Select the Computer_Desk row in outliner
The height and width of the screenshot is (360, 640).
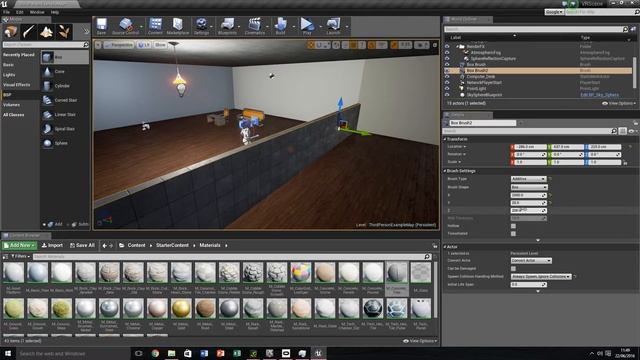pos(538,76)
